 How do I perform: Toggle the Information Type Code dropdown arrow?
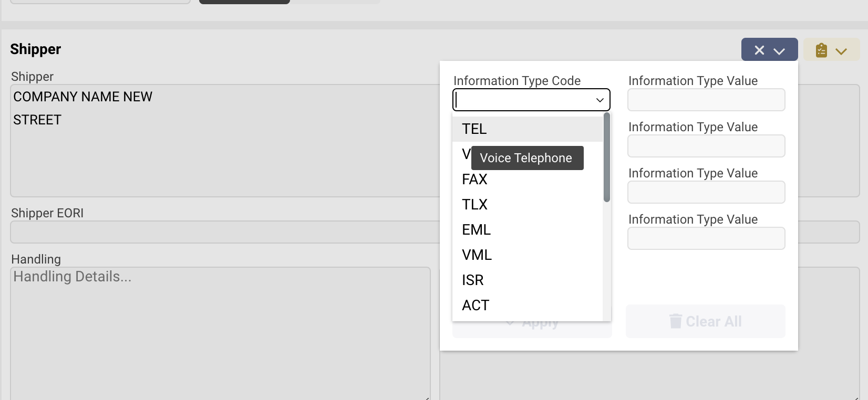600,100
